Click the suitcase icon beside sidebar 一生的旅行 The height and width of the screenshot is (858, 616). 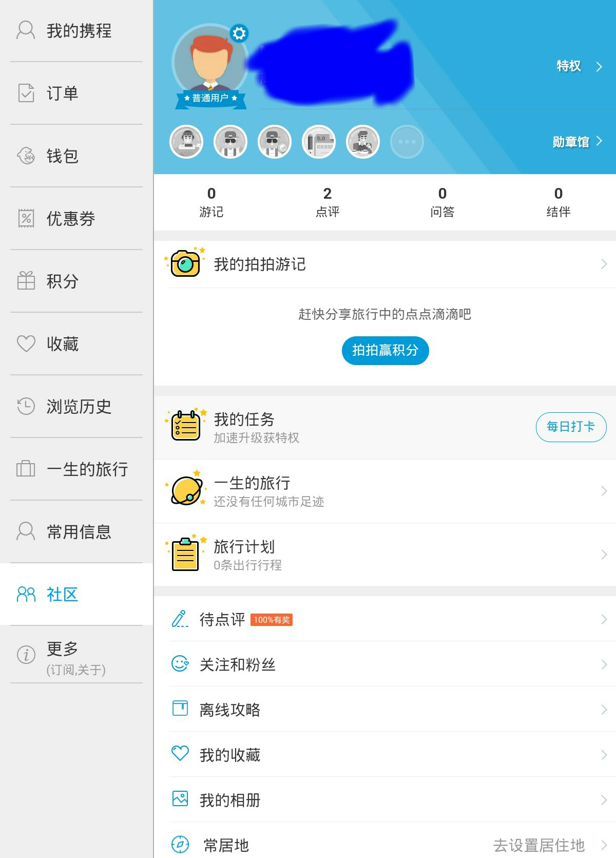click(26, 469)
